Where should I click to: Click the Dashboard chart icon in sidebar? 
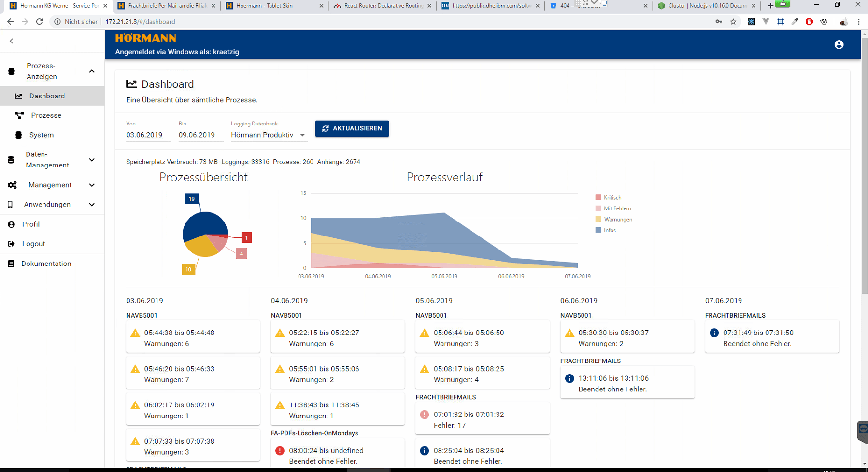point(18,96)
